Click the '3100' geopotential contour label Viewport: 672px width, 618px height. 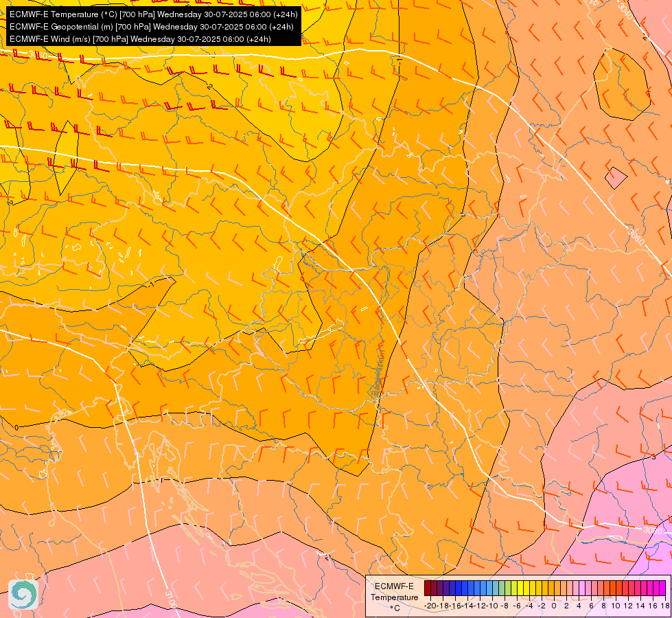[170, 600]
